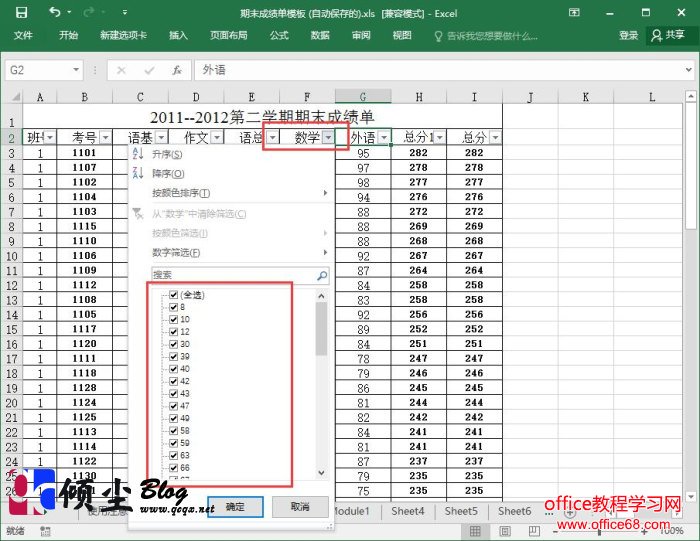This screenshot has width=700, height=541.
Task: Click the 登录 sign-in link
Action: (x=629, y=36)
